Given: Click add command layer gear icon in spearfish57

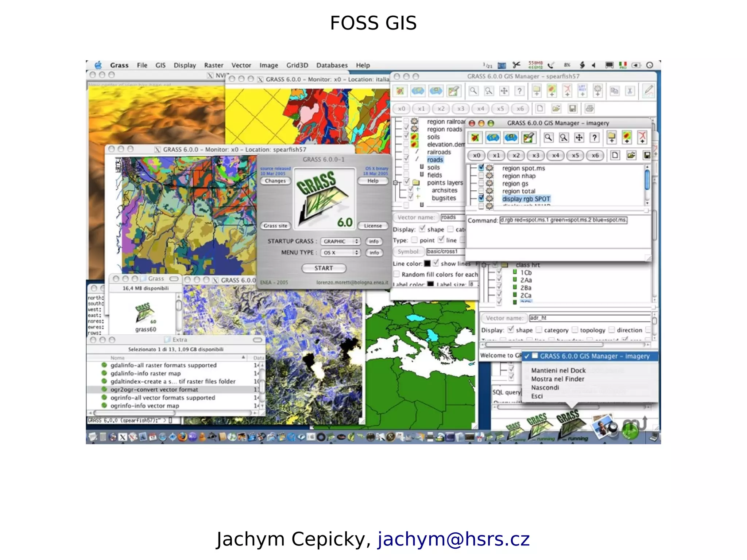Looking at the screenshot, I should point(598,90).
